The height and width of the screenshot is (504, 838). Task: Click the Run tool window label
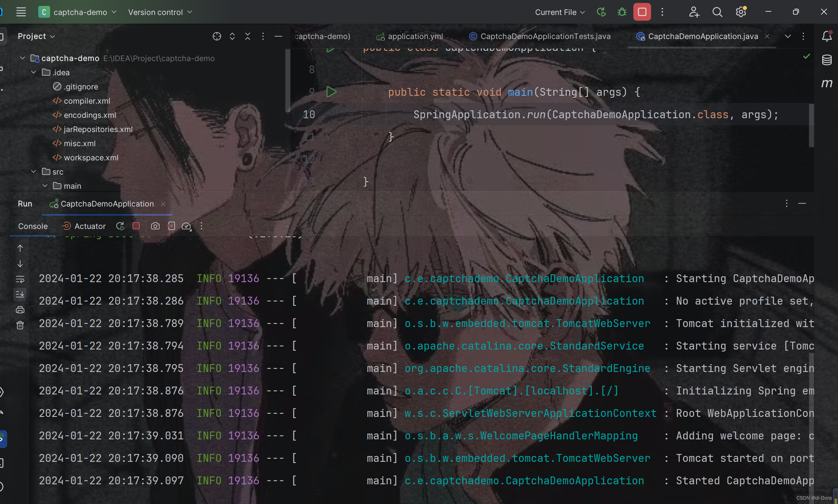[25, 204]
